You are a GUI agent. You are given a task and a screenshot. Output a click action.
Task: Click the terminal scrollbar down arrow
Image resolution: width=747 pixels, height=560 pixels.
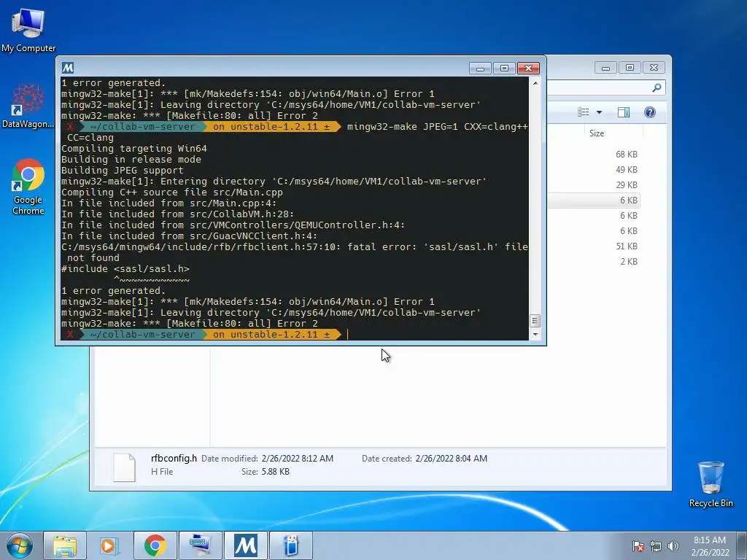[535, 334]
